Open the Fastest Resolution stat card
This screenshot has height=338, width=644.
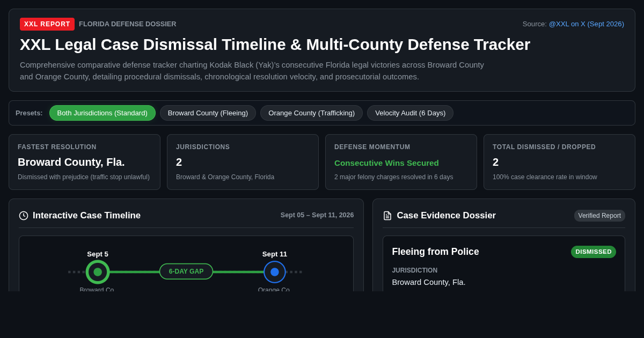[x=84, y=162]
